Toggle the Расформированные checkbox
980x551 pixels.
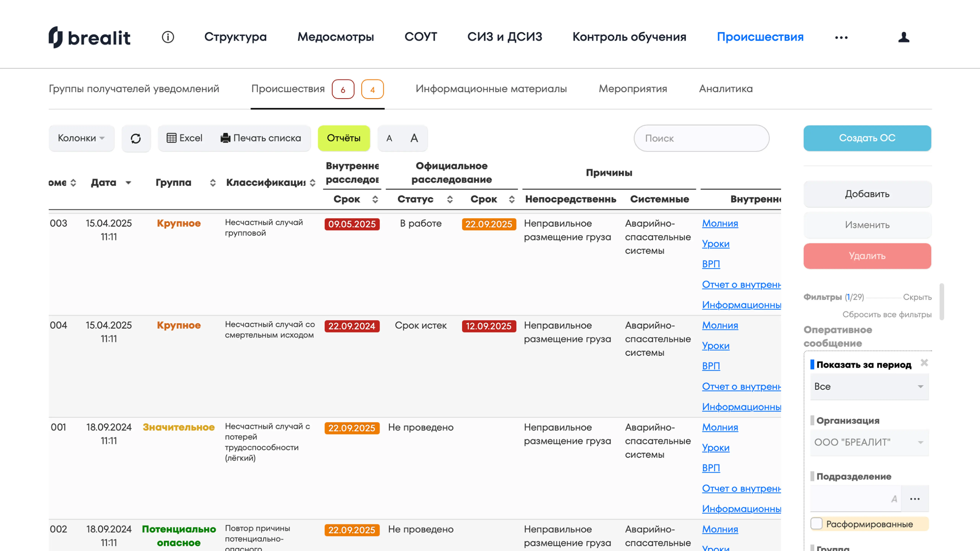pos(816,524)
